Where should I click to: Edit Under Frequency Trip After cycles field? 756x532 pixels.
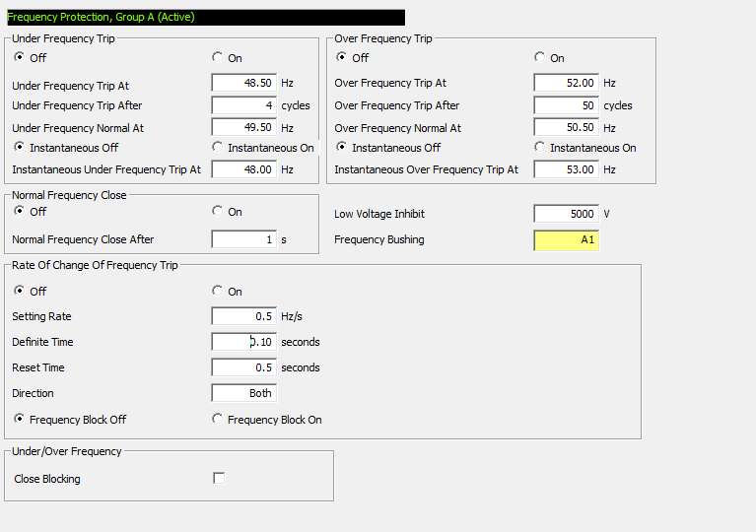pos(243,105)
